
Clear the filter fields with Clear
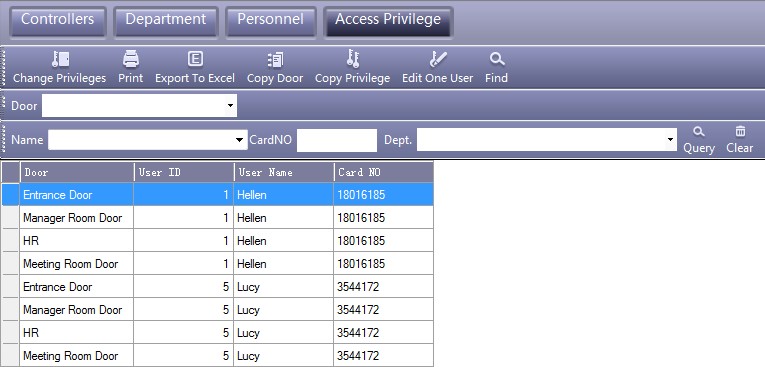pyautogui.click(x=740, y=140)
